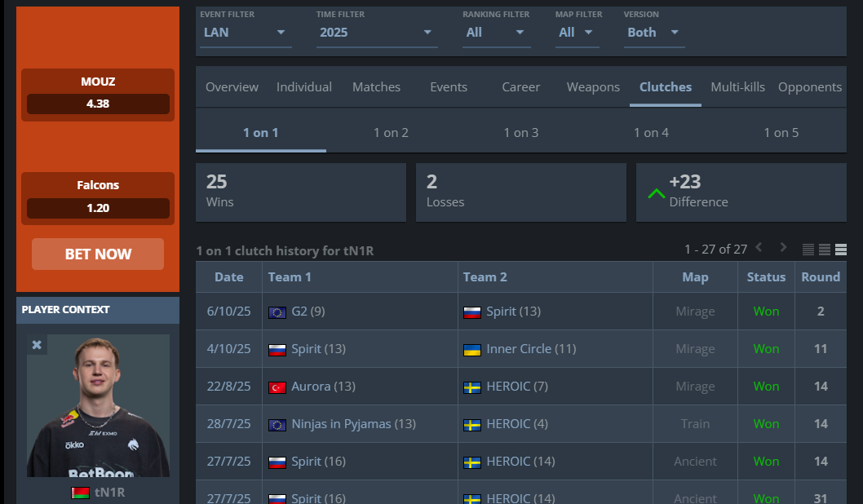Click the 6/10/25 date cell

click(229, 312)
